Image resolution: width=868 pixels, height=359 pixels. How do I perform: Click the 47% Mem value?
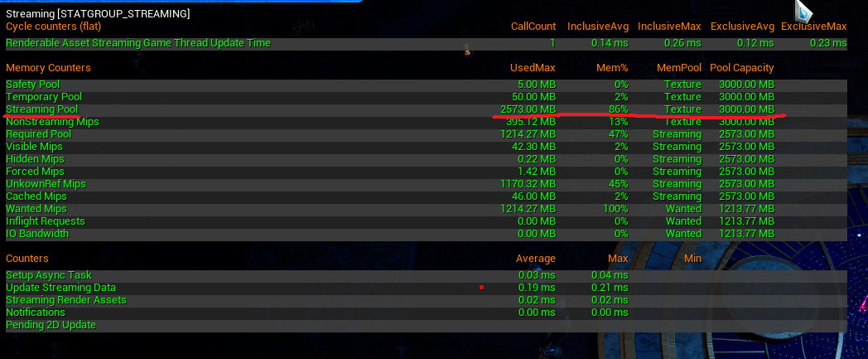[618, 134]
